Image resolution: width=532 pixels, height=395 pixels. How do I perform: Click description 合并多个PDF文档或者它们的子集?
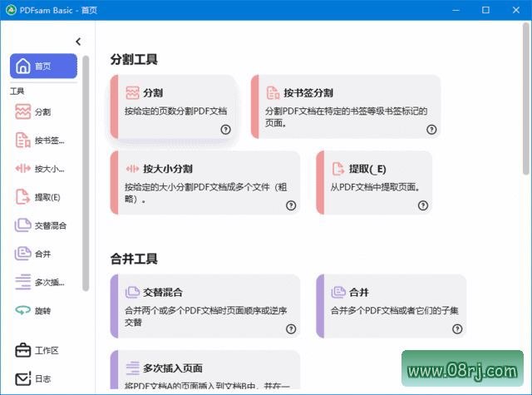pyautogui.click(x=395, y=310)
